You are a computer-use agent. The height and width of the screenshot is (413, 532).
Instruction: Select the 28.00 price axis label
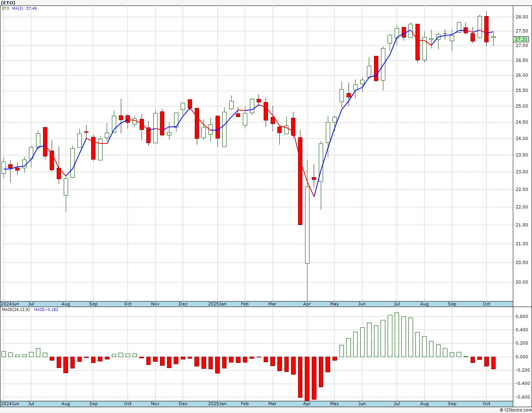(521, 17)
